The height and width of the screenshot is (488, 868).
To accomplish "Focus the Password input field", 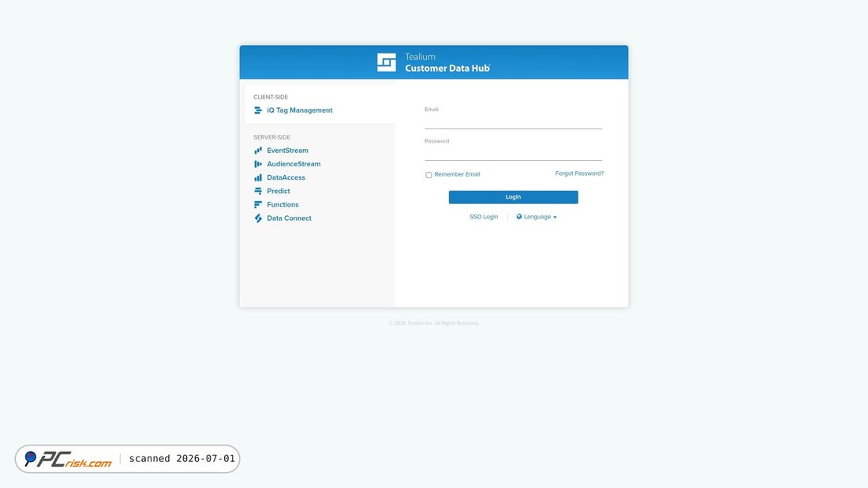I will point(513,153).
